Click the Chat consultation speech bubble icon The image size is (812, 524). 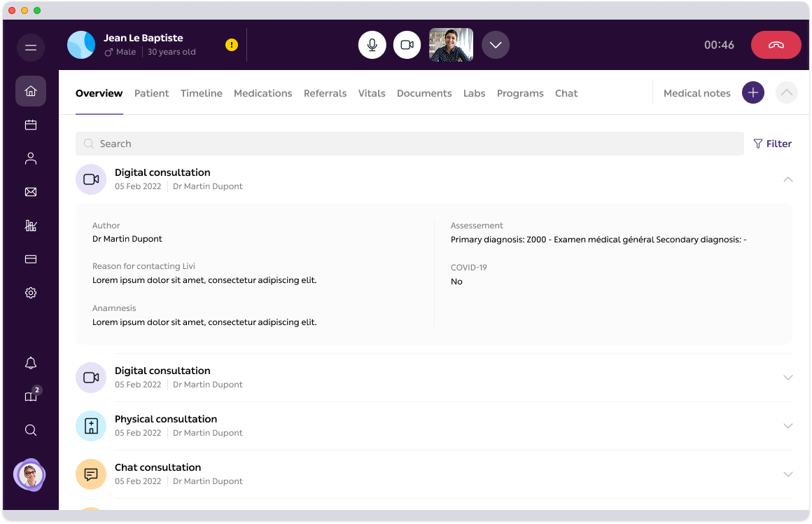point(91,474)
